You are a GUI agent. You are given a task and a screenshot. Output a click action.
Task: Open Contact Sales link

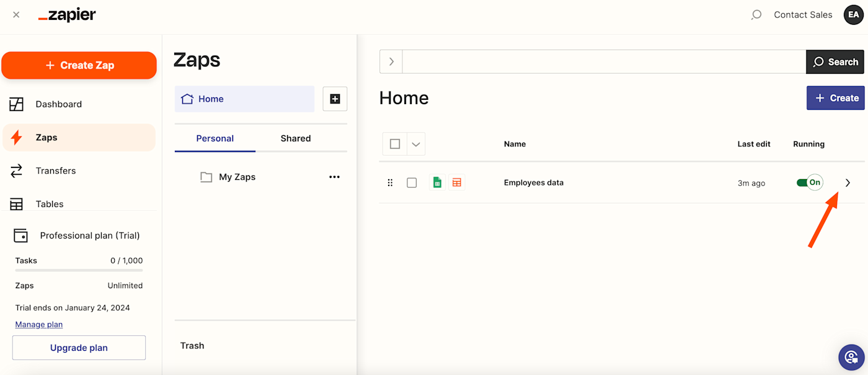coord(803,15)
